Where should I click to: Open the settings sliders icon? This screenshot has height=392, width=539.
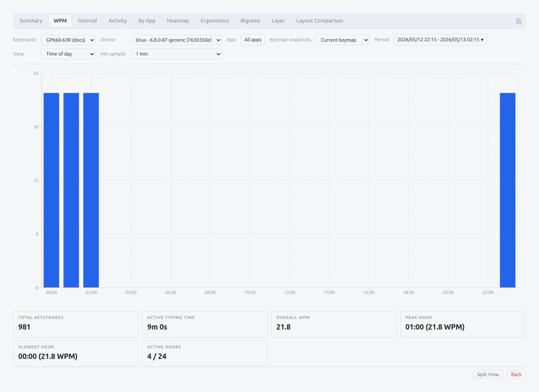[x=519, y=21]
